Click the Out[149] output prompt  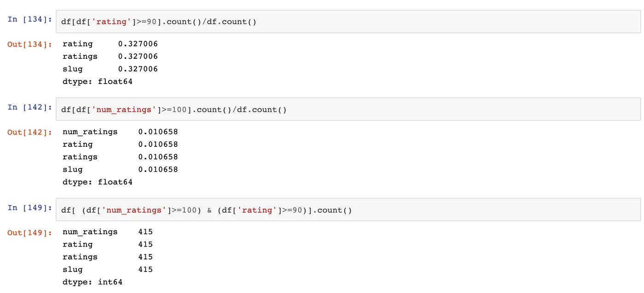point(30,233)
